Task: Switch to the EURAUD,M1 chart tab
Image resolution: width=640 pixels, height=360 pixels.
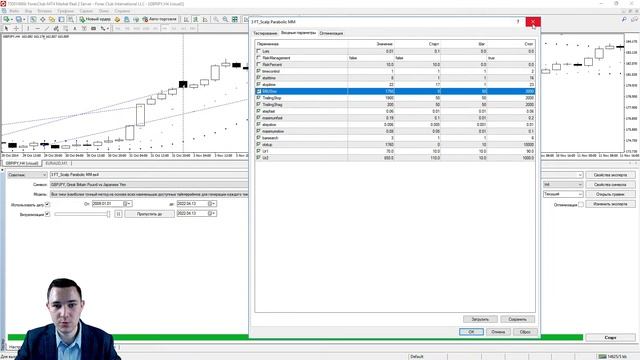Action: (x=56, y=163)
